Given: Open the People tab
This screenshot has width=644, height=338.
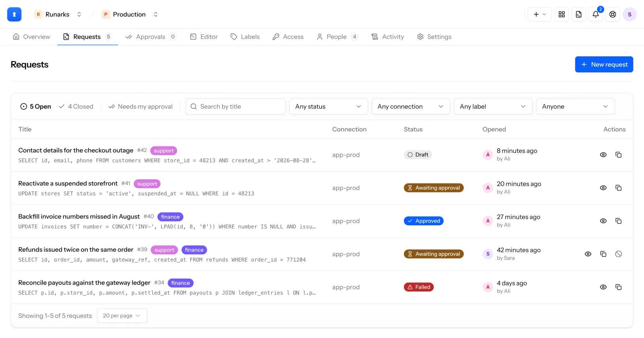Looking at the screenshot, I should tap(337, 37).
